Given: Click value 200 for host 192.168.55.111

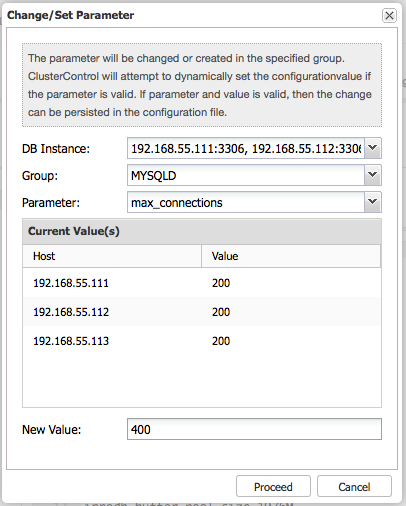Looking at the screenshot, I should click(221, 283).
